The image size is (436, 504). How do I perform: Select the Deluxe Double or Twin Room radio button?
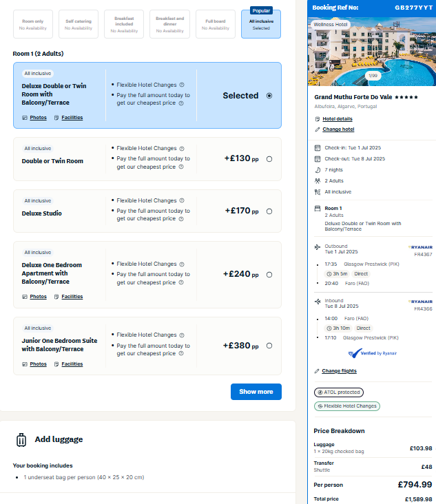click(x=269, y=96)
